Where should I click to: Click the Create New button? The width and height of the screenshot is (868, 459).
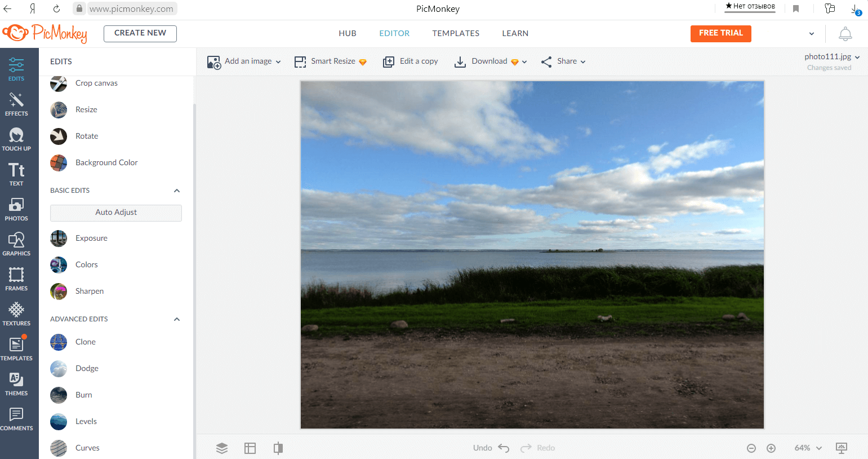point(140,33)
